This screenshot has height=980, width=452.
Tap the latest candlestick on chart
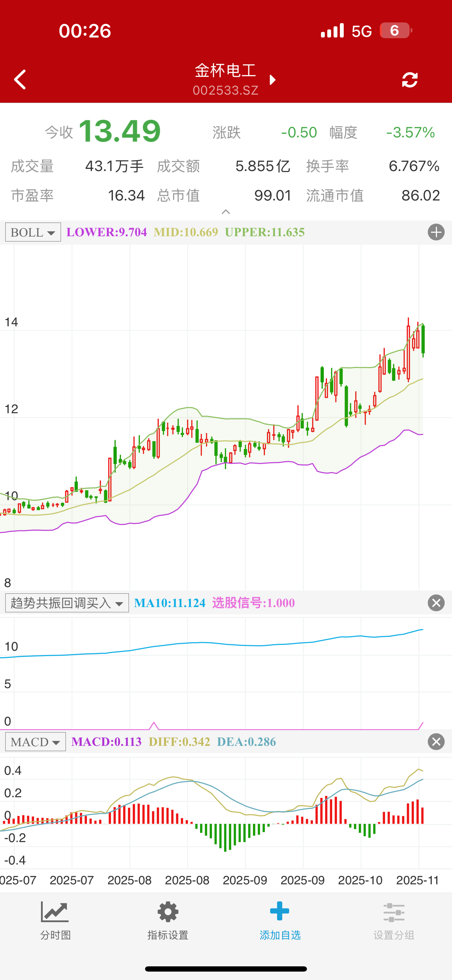click(x=423, y=339)
